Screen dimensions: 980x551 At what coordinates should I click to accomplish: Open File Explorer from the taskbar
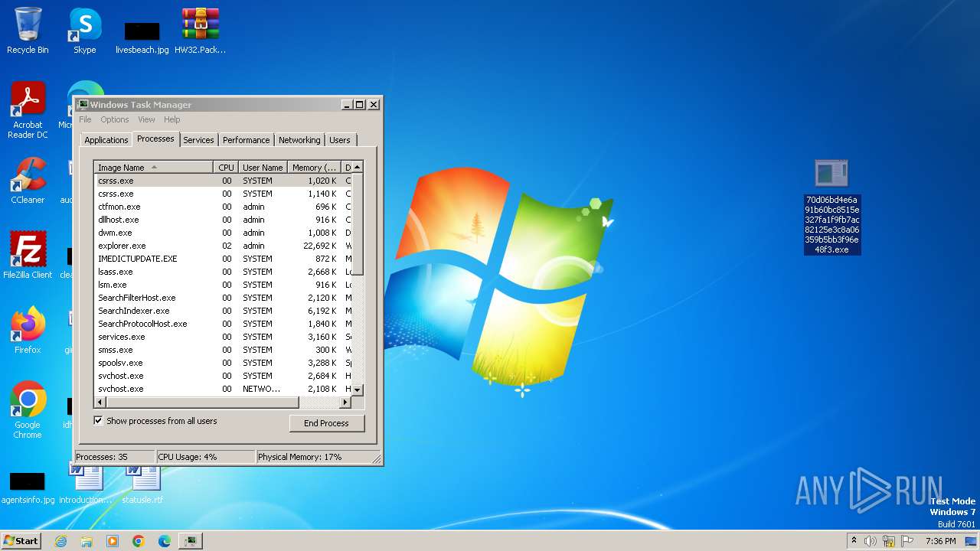tap(87, 541)
